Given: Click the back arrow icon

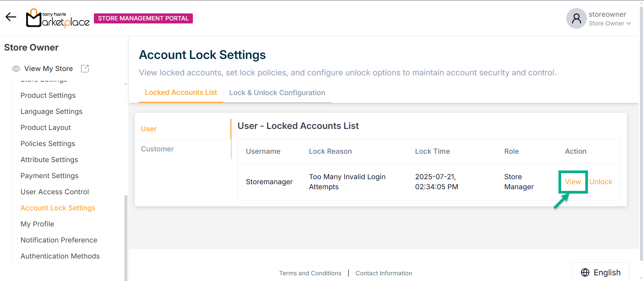Looking at the screenshot, I should pos(11,17).
